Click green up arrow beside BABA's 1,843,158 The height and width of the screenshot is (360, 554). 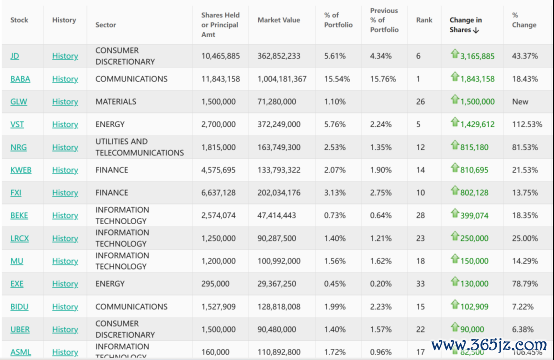coord(455,77)
